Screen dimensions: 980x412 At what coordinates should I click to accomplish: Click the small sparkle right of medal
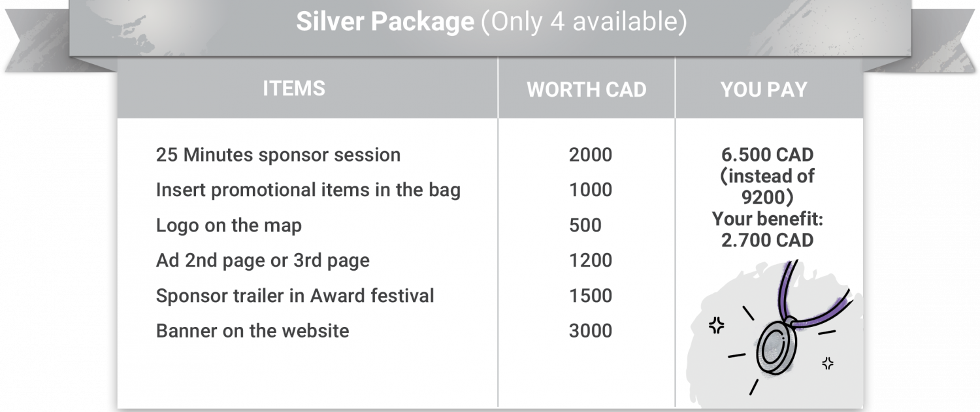[x=827, y=363]
